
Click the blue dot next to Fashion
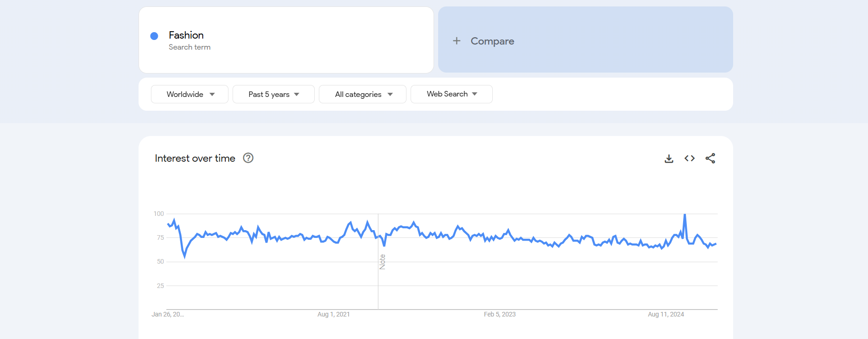[x=154, y=36]
